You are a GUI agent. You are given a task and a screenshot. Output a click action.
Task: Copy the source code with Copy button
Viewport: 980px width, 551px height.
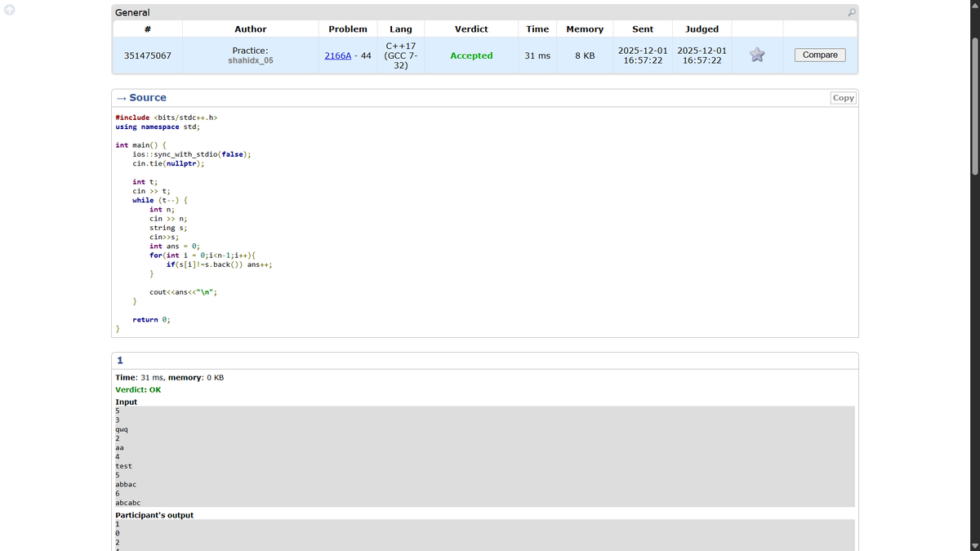843,98
